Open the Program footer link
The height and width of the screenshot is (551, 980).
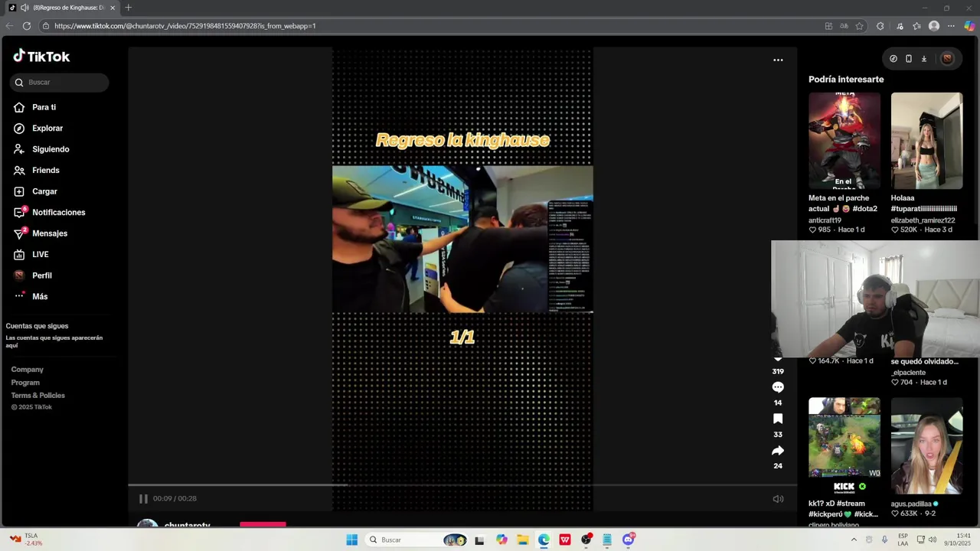25,383
